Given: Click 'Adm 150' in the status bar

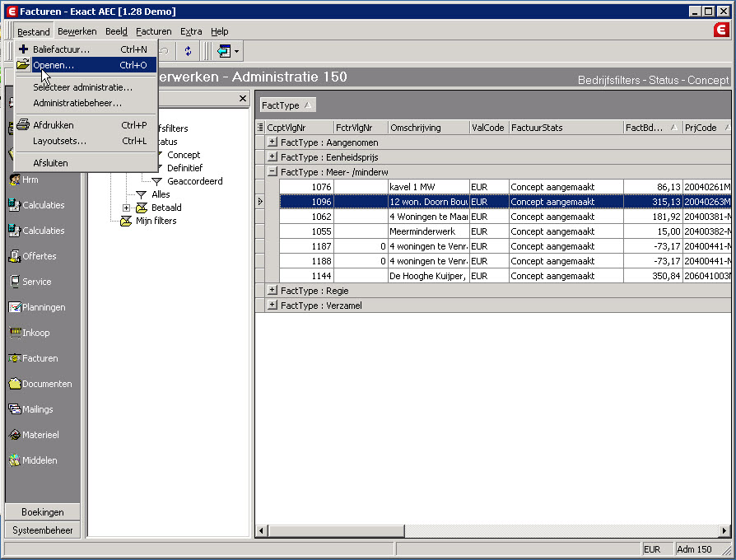Looking at the screenshot, I should tap(694, 549).
